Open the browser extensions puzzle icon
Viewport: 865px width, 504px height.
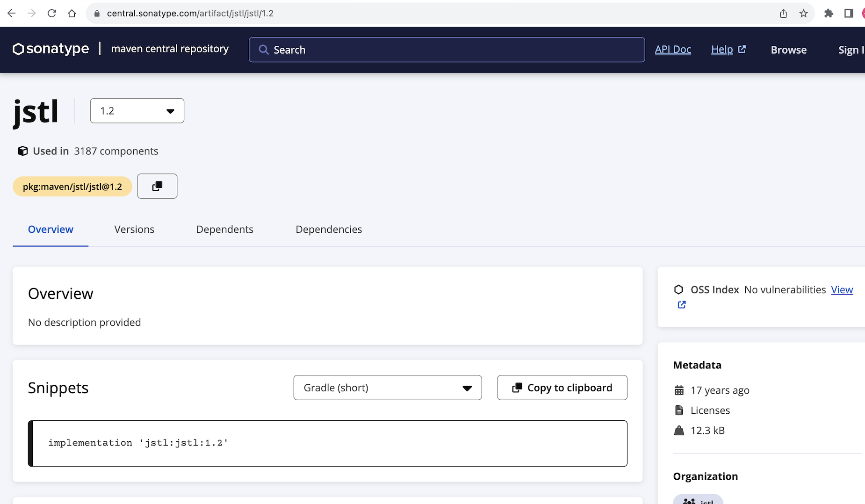coord(829,14)
